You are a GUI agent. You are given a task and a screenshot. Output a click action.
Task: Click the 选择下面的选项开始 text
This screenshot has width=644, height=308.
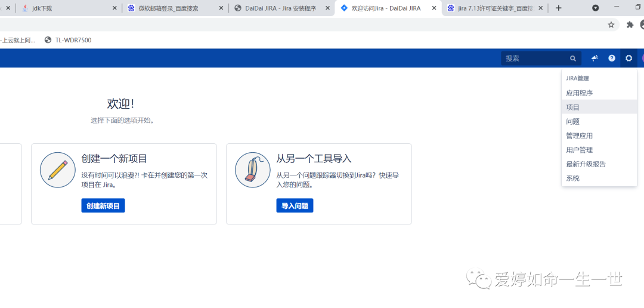click(x=122, y=121)
